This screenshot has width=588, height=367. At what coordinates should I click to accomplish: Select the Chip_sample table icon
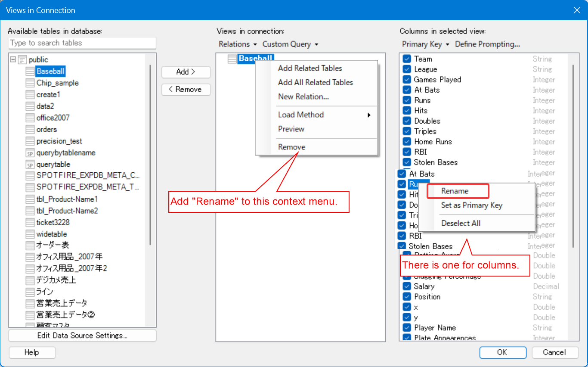point(30,83)
